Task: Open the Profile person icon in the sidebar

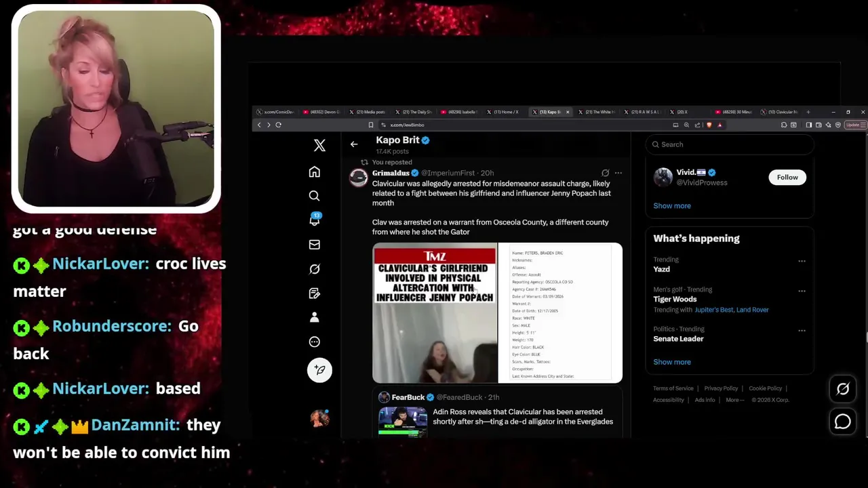Action: click(x=314, y=317)
